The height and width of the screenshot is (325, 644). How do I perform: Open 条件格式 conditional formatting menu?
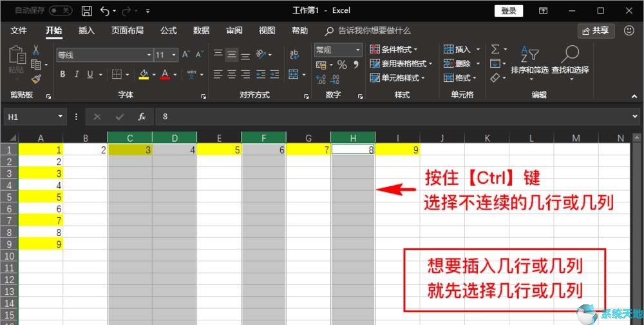pos(393,50)
